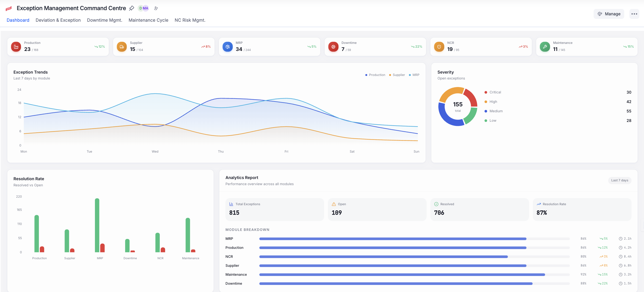Toggle Production series in trends legend
The height and width of the screenshot is (292, 644).
[375, 75]
